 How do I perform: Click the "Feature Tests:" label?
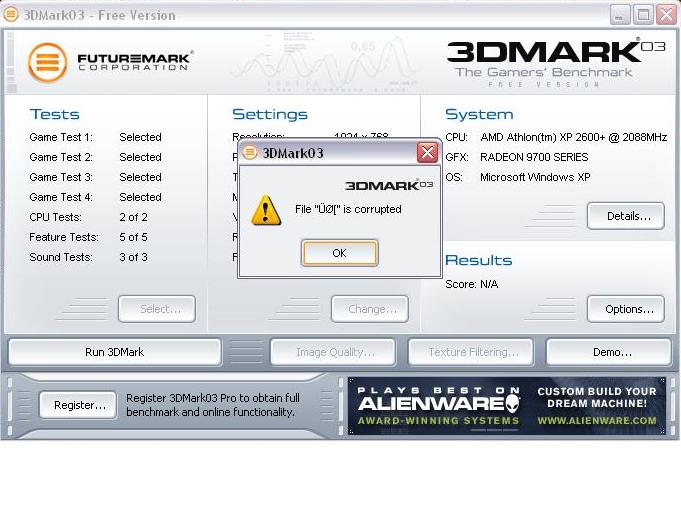[x=64, y=237]
